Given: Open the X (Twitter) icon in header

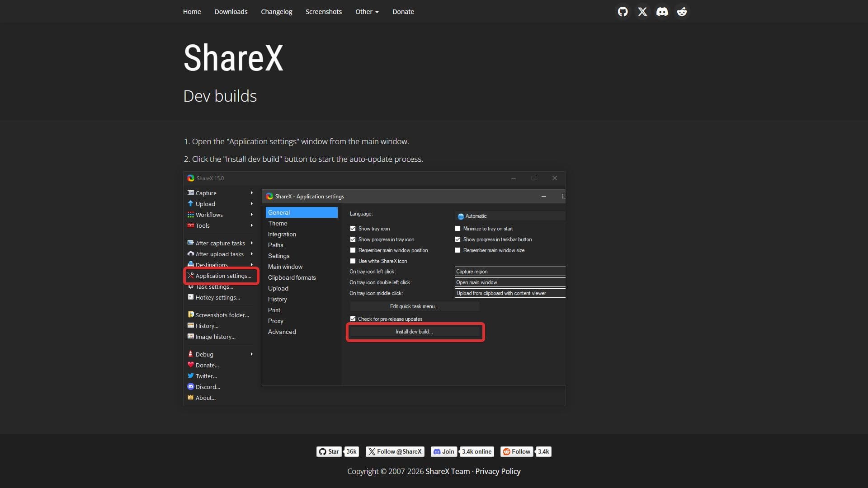Looking at the screenshot, I should [x=642, y=12].
